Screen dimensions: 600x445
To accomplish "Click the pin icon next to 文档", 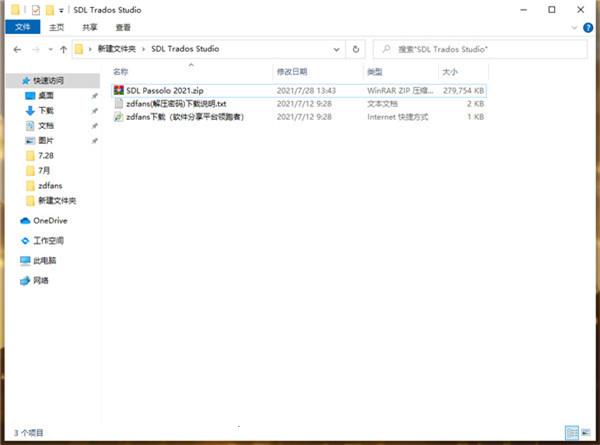I will click(x=95, y=126).
